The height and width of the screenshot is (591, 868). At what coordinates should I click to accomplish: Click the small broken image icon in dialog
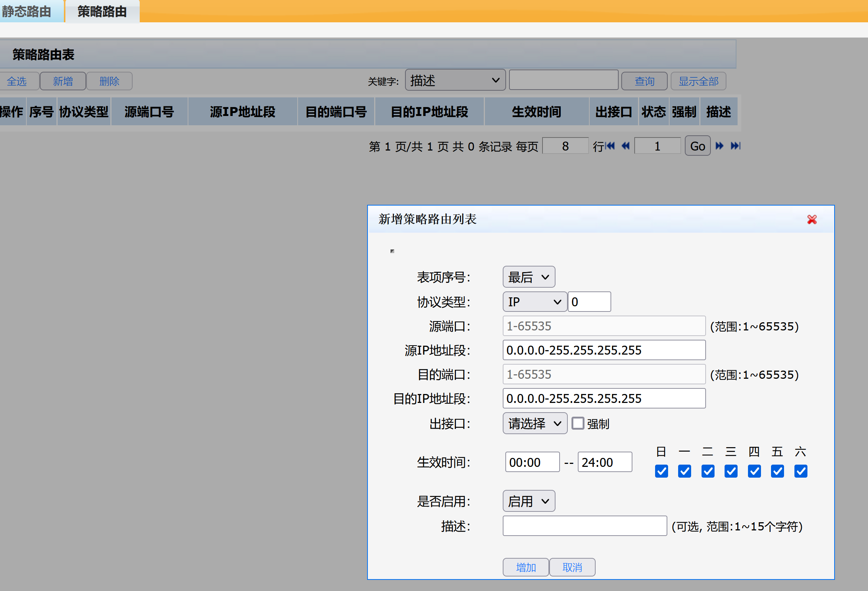click(392, 251)
